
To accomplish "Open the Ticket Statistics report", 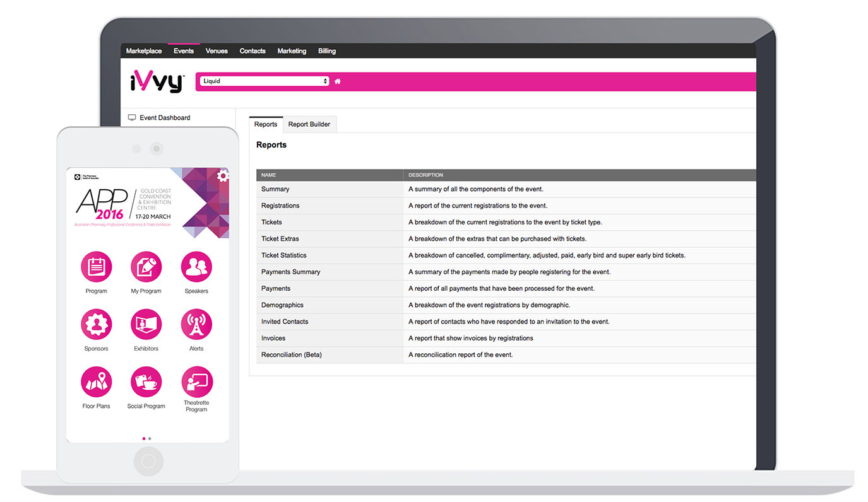I will (x=284, y=255).
